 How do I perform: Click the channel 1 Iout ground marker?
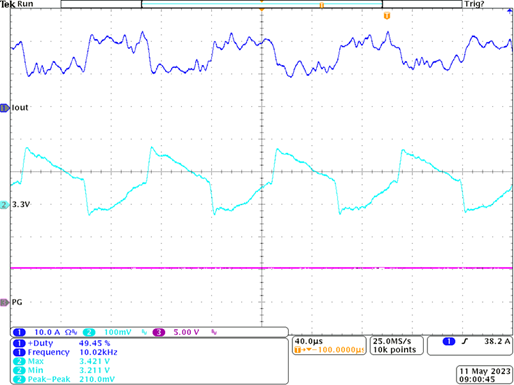[x=4, y=108]
